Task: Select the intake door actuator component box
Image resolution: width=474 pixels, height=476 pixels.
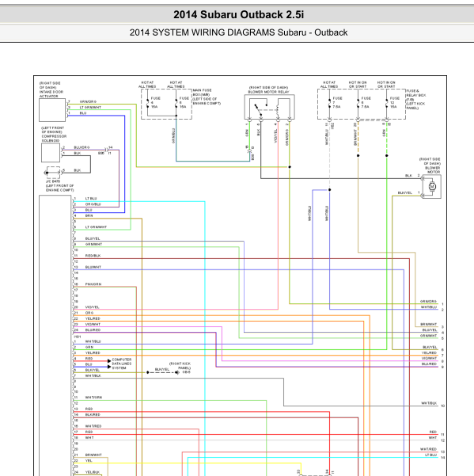Action: (52, 110)
